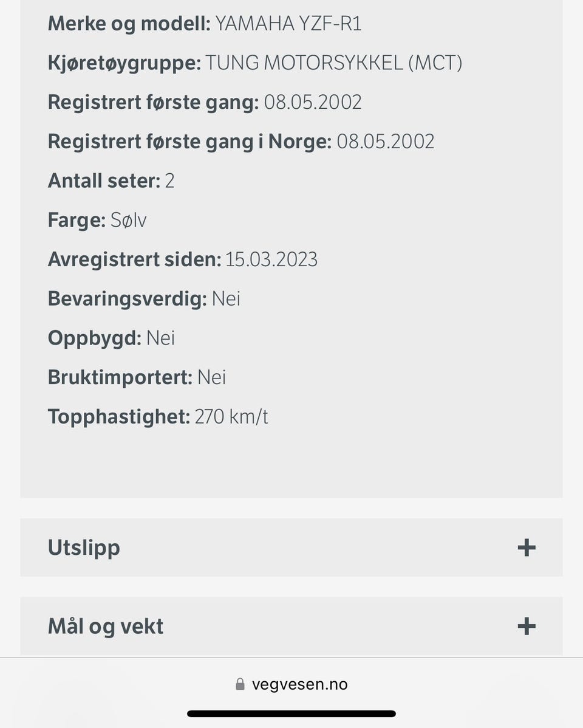Screen dimensions: 583x728
Task: Tap the home indicator bar
Action: [x=291, y=714]
